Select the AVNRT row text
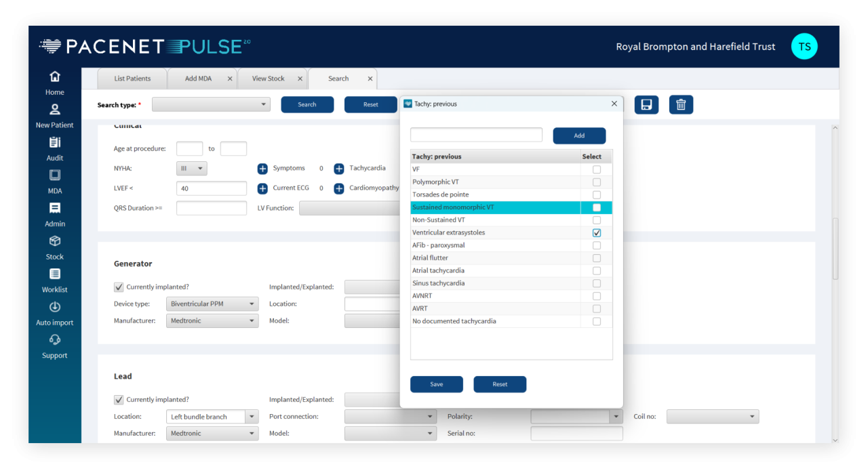Image resolution: width=868 pixels, height=475 pixels. click(x=422, y=296)
